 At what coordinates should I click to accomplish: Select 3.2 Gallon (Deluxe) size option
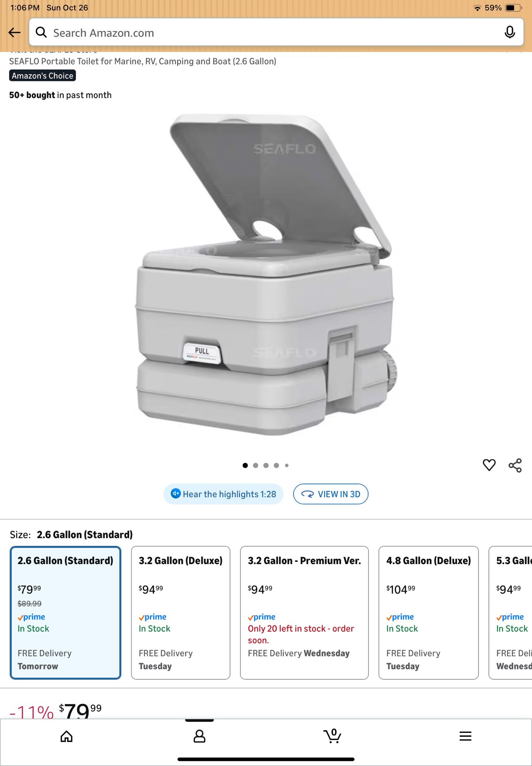pyautogui.click(x=181, y=612)
